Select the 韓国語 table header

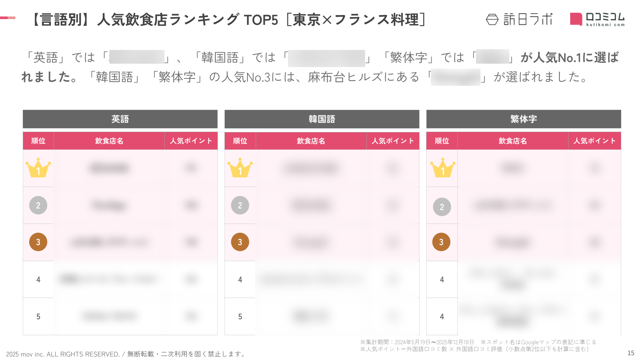322,119
